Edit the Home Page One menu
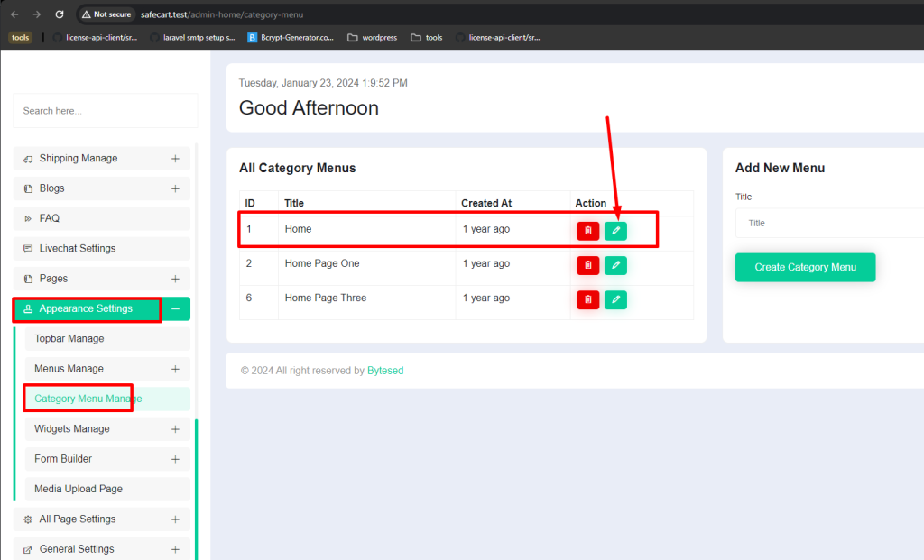The height and width of the screenshot is (560, 924). point(615,265)
